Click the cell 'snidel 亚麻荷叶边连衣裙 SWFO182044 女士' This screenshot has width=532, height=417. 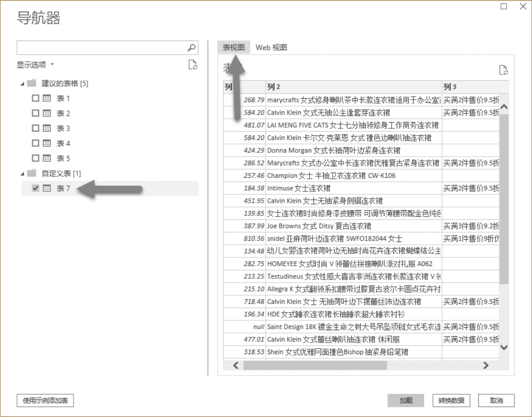353,238
